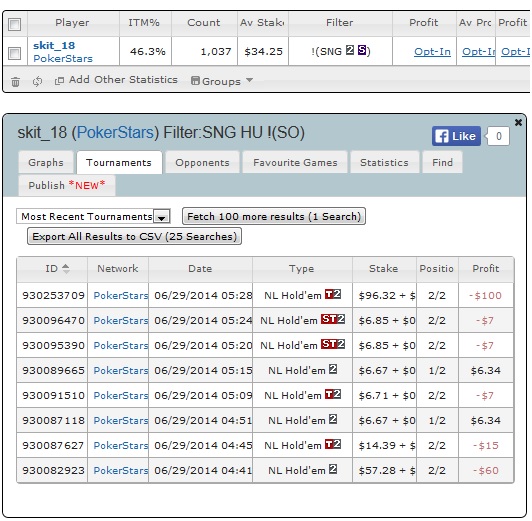This screenshot has width=532, height=521.
Task: Click PokerStars network link in row 930089665
Action: [x=121, y=370]
